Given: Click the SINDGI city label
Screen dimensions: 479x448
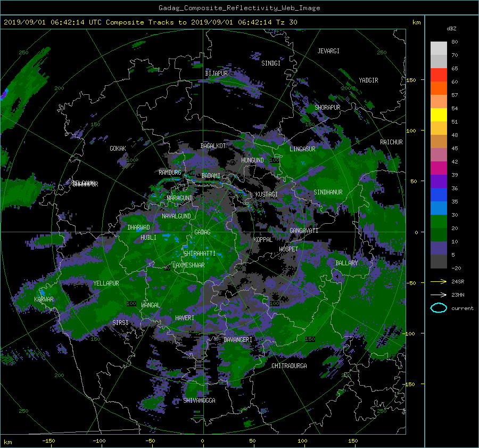Looking at the screenshot, I should tap(271, 63).
